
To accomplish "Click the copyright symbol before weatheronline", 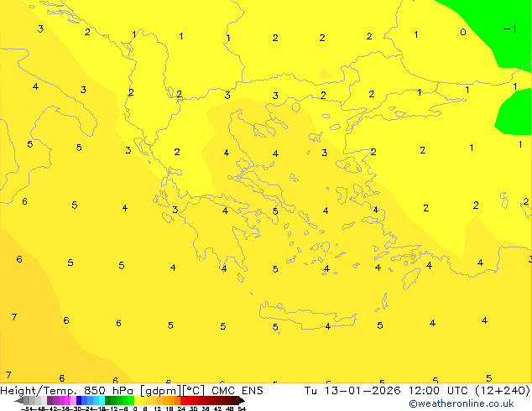I will coord(413,403).
